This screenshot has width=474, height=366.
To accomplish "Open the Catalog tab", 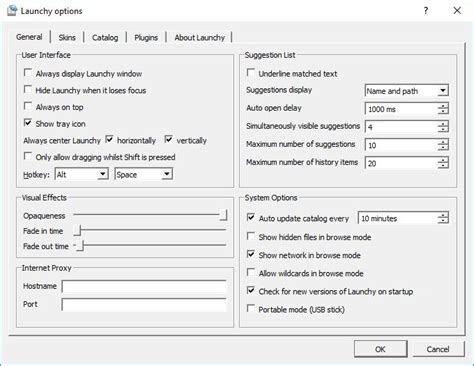I will (105, 38).
